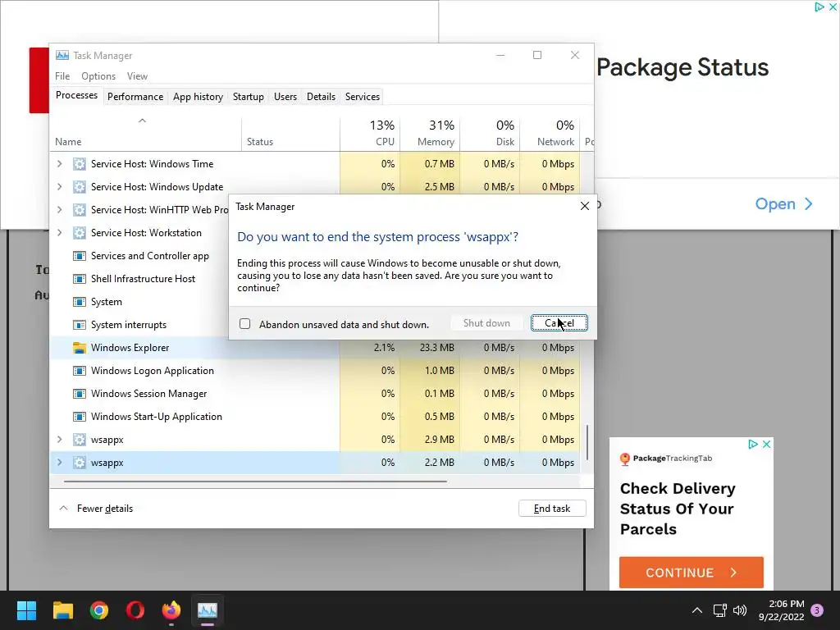Launch Google Chrome from the taskbar
This screenshot has height=630, width=840.
tap(99, 610)
